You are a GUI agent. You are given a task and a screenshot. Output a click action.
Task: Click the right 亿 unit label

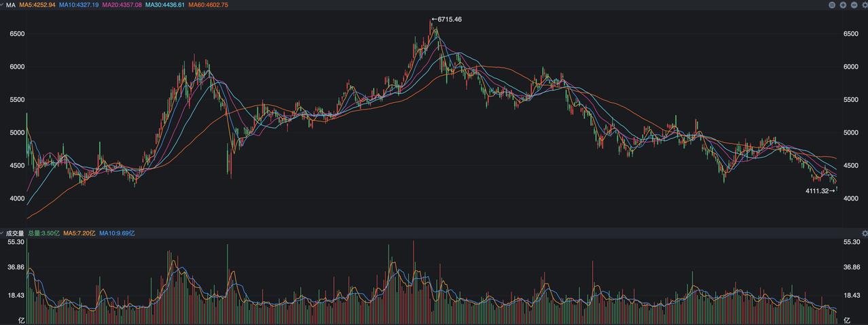tap(846, 319)
